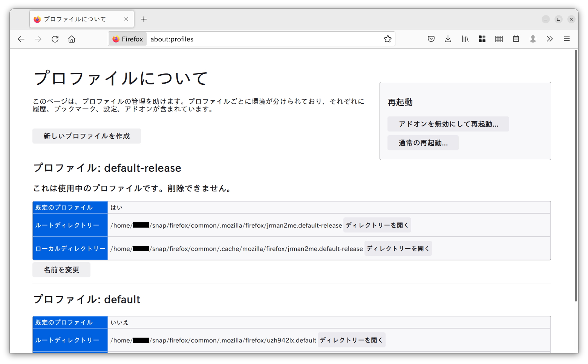
Task: Open the Firefox Library panel
Action: 465,39
